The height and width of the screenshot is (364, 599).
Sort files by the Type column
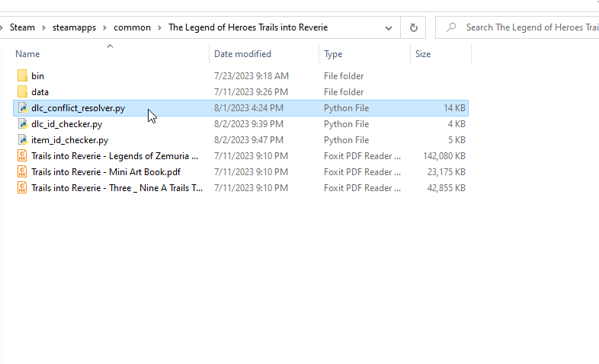(x=333, y=54)
